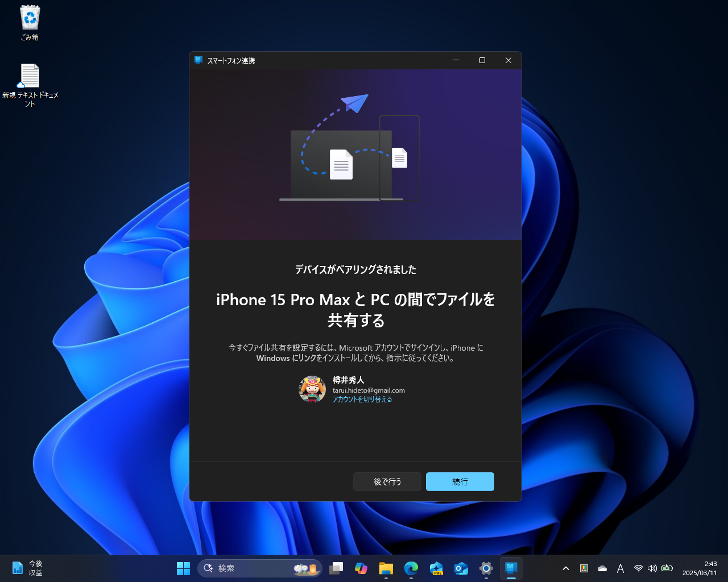Click the 樽井秀人 profile avatar

click(312, 389)
